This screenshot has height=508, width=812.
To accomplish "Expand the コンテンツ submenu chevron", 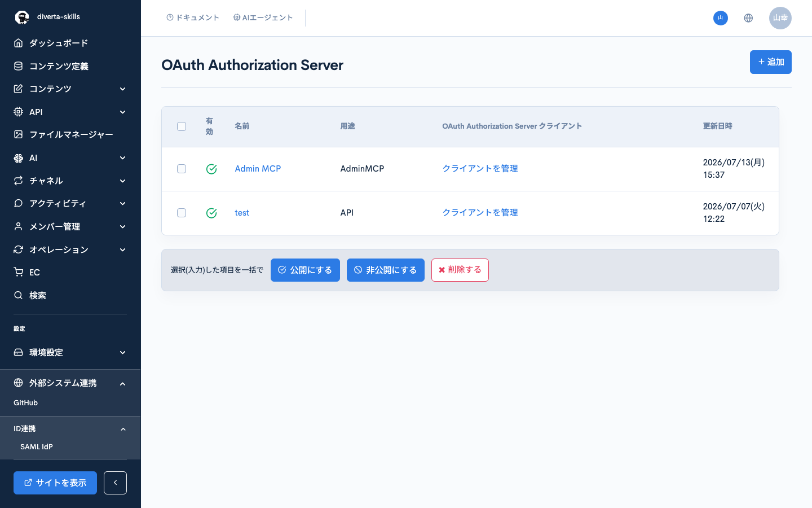I will [123, 89].
